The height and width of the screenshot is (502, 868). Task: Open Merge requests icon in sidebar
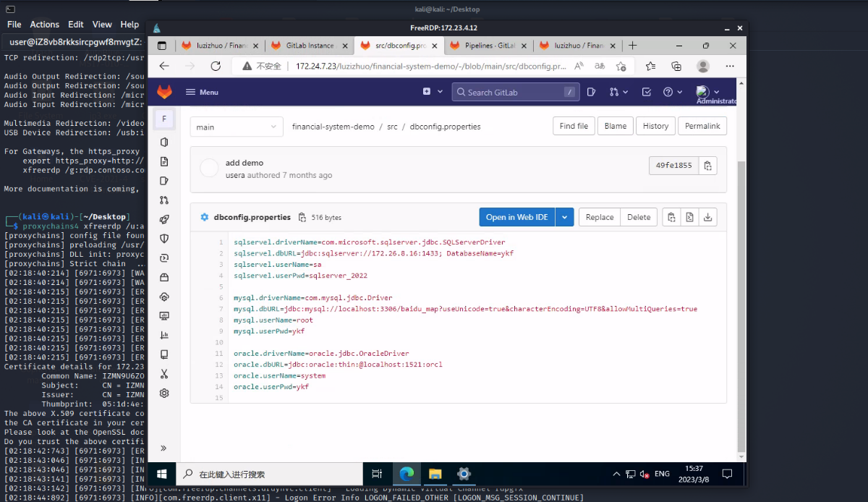[164, 200]
